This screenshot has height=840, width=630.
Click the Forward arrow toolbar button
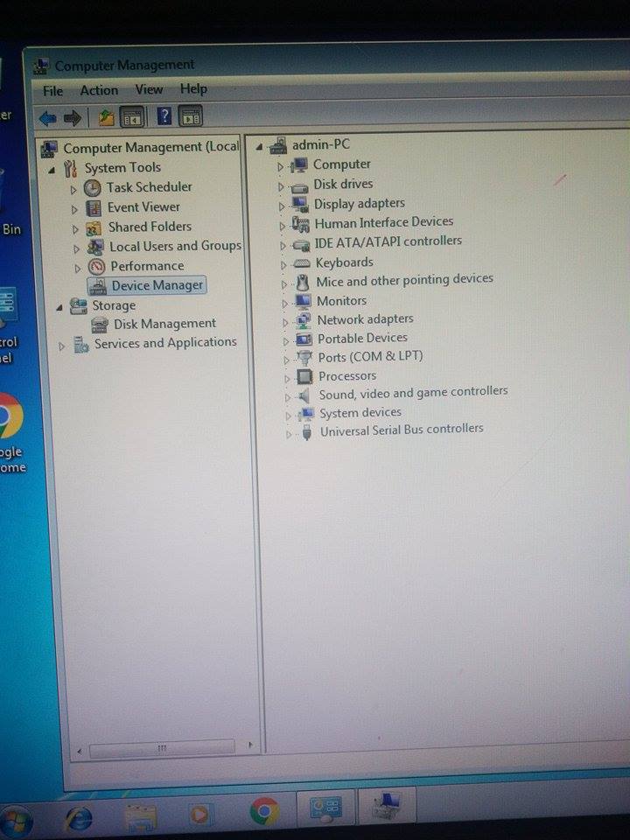click(x=73, y=117)
